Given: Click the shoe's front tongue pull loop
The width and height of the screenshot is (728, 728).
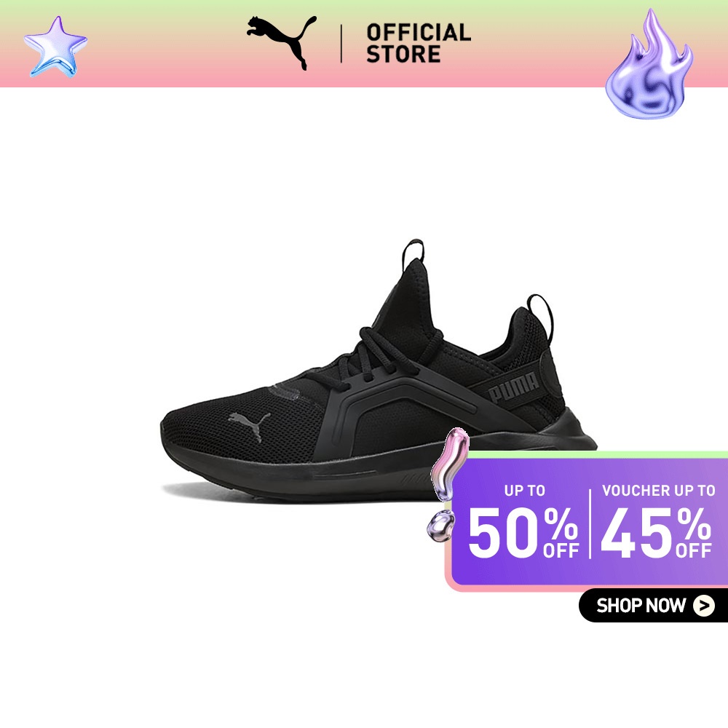Looking at the screenshot, I should pos(413,253).
